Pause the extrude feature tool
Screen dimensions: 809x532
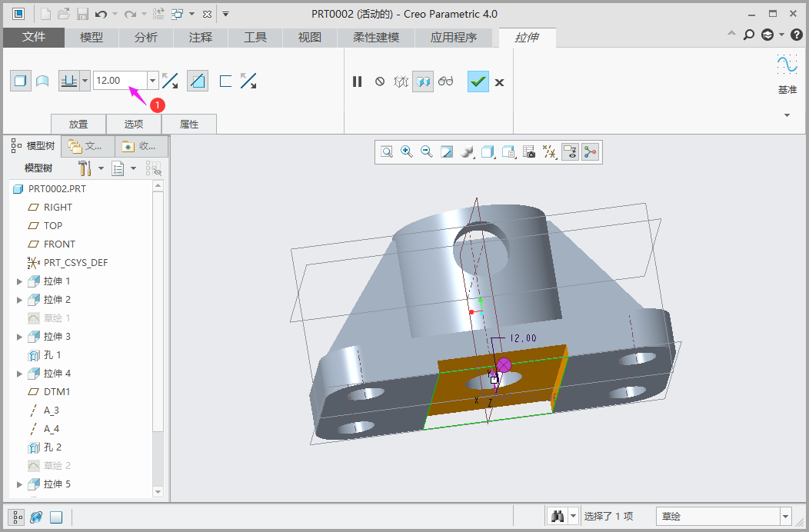pos(357,81)
